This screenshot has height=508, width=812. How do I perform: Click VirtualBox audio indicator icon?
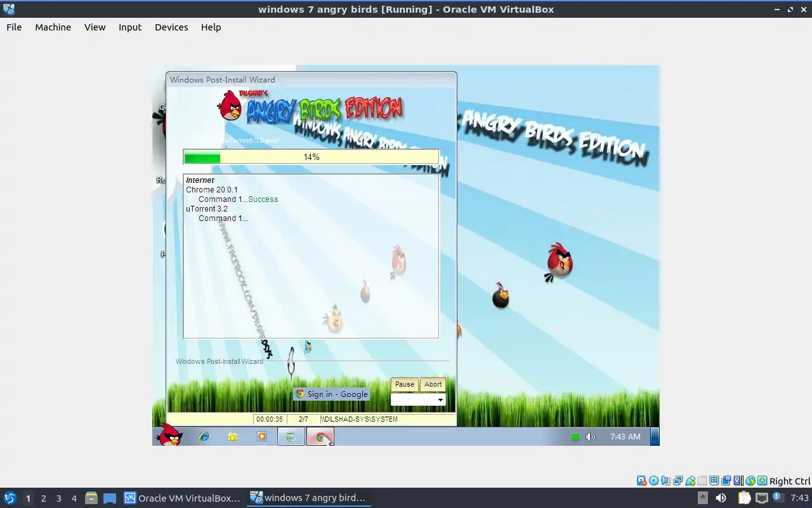click(x=665, y=481)
